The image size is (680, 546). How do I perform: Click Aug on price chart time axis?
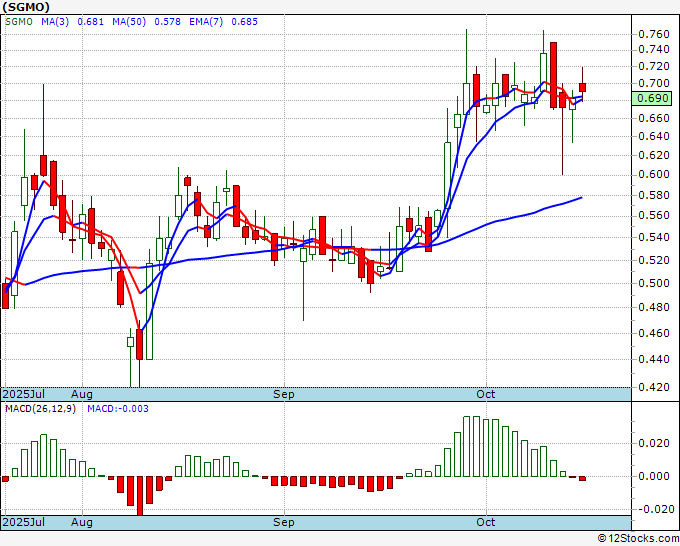[82, 394]
